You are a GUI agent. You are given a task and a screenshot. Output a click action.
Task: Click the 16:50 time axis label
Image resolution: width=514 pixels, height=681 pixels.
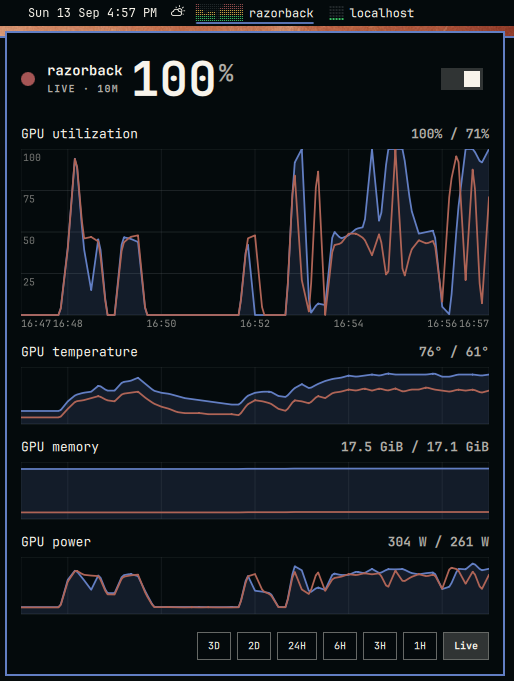point(161,324)
